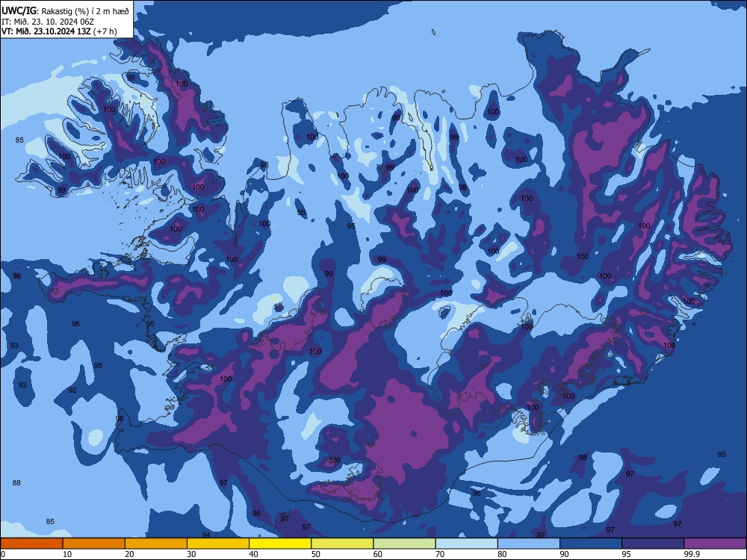Click the light orange 20–30 legend swatch
This screenshot has height=560, width=747.
point(156,544)
